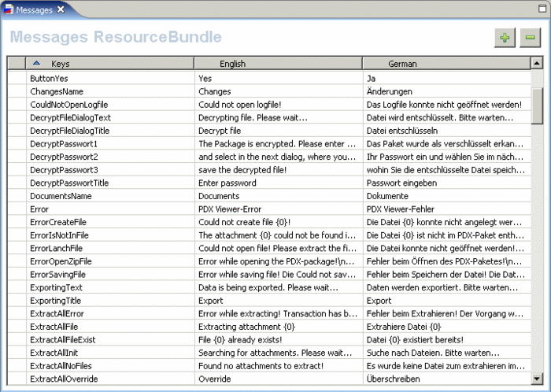Screen dimensions: 551x392
Task: Select the row header of CouldNotOpenLogfile
Action: coord(17,105)
